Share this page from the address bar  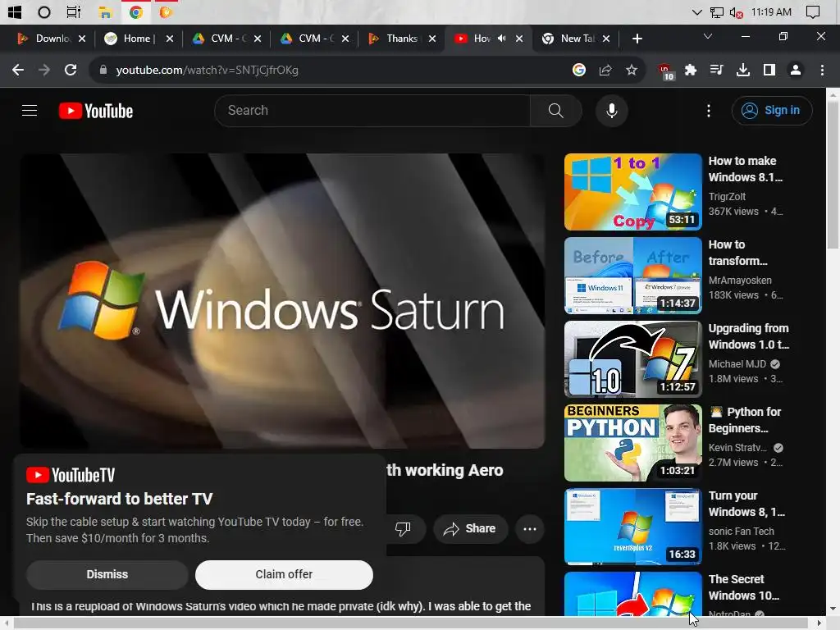click(605, 70)
